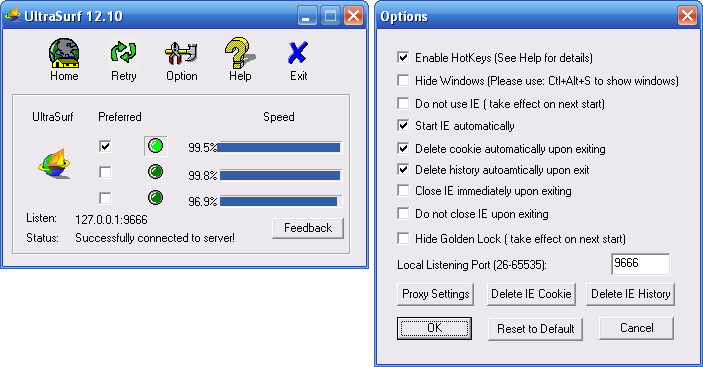The image size is (703, 367).
Task: Select the bright green server indicator at 99.5%
Action: [x=156, y=146]
